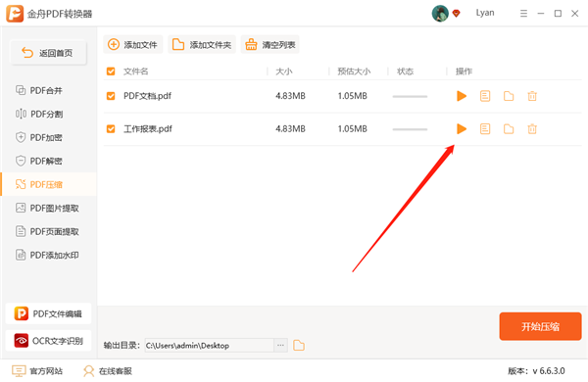The image size is (588, 382).
Task: Open PDF图片提取 in the sidebar
Action: [x=49, y=208]
